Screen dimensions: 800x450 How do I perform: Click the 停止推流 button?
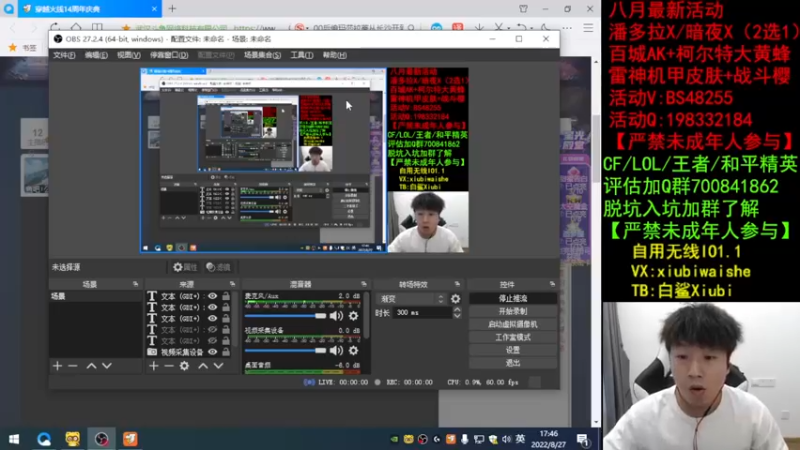pos(513,298)
